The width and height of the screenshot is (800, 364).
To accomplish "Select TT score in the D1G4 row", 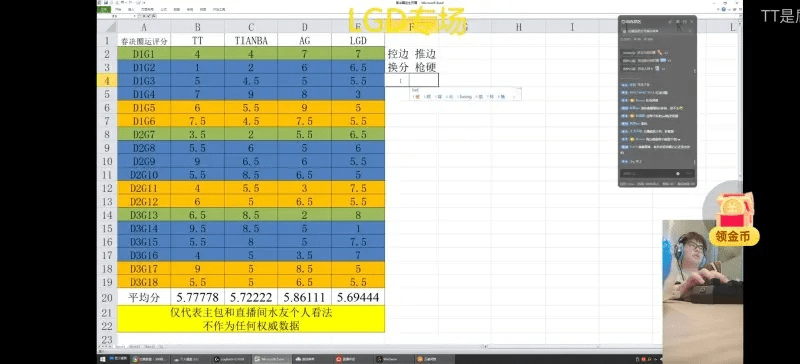I will pos(197,94).
